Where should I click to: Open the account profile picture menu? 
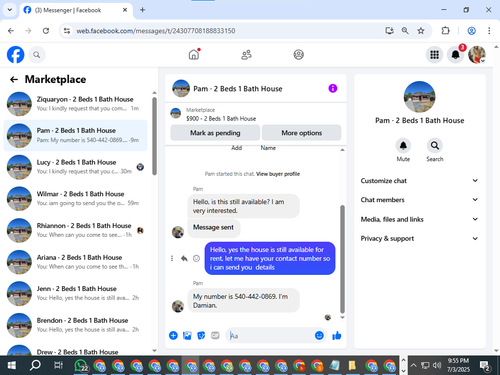click(477, 55)
